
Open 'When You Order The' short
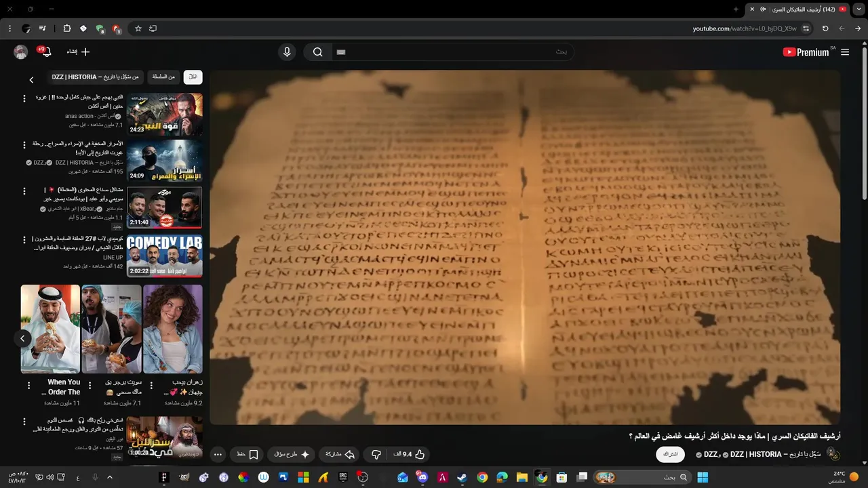(x=50, y=329)
